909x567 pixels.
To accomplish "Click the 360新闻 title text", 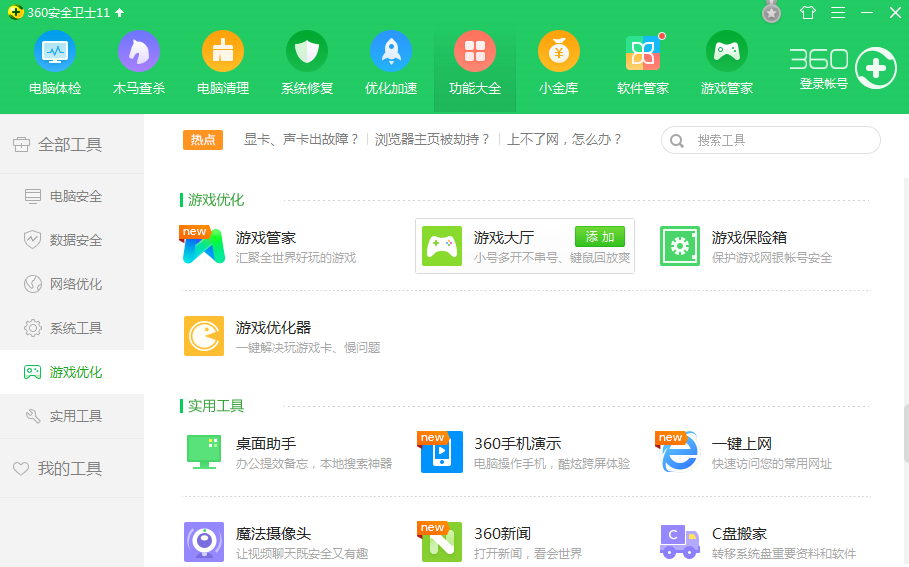I will click(503, 533).
